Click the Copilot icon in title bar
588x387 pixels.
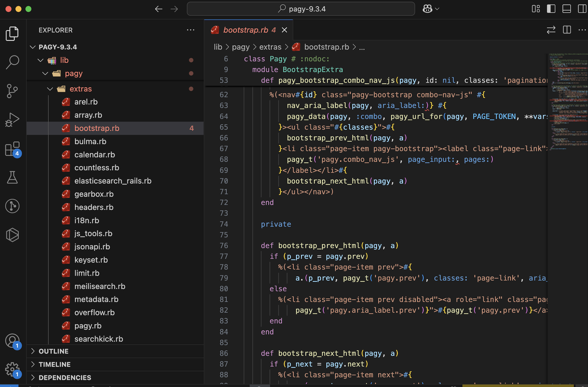tap(427, 9)
